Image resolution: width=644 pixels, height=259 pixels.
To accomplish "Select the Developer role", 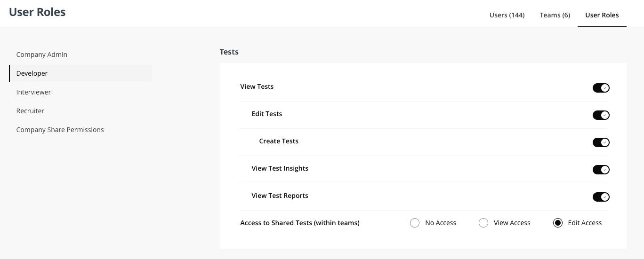I will 80,73.
